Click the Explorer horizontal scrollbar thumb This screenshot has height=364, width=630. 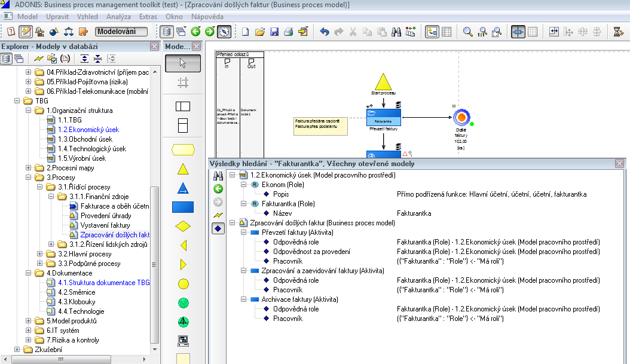(61, 359)
